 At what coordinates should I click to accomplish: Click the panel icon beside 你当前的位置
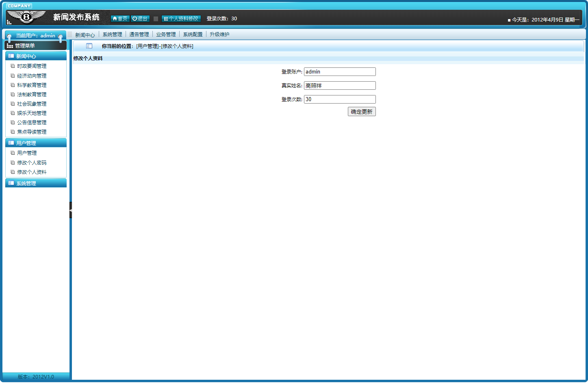(89, 46)
